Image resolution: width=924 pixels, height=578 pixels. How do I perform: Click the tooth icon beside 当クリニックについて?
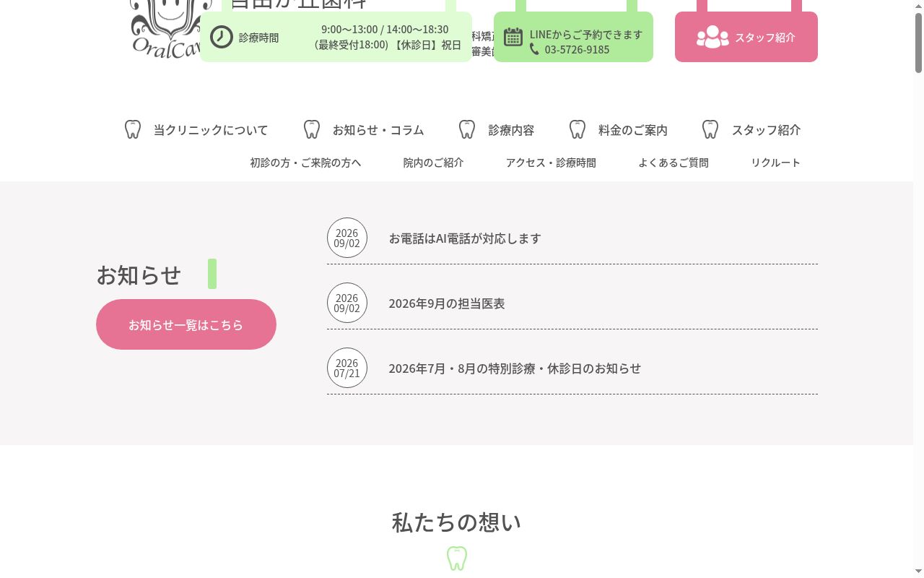pos(133,129)
